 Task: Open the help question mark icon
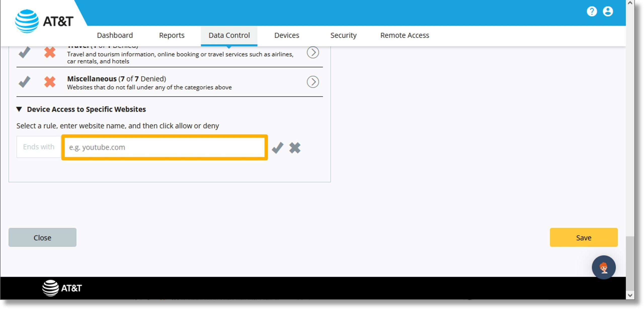coord(592,11)
